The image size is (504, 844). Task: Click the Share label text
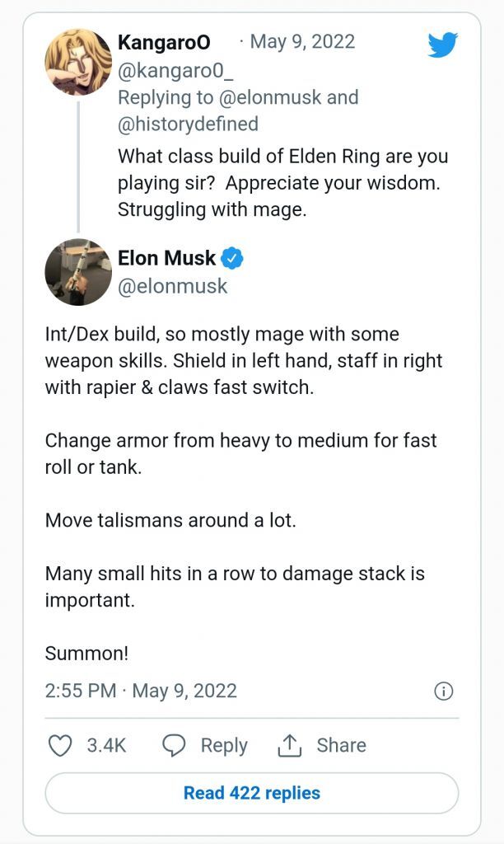pos(341,745)
